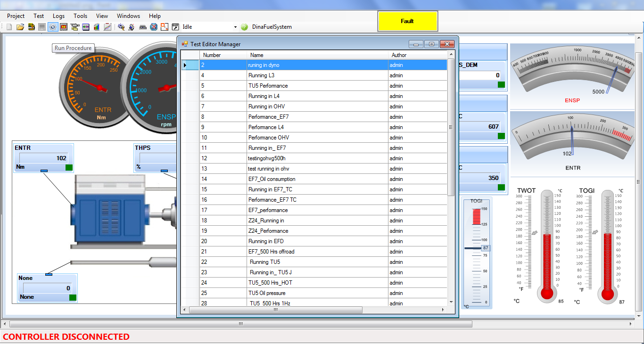Click the 87 marker on TOGI bar gauge
The height and width of the screenshot is (344, 644).
point(486,248)
